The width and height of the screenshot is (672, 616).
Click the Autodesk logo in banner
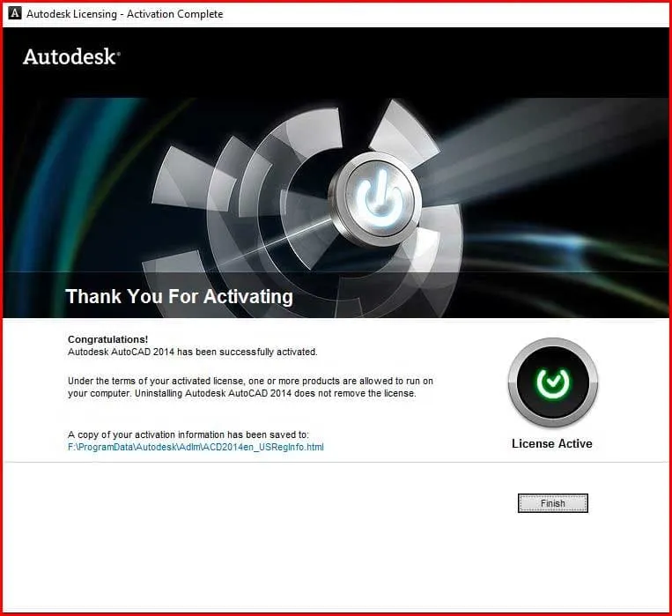point(71,56)
